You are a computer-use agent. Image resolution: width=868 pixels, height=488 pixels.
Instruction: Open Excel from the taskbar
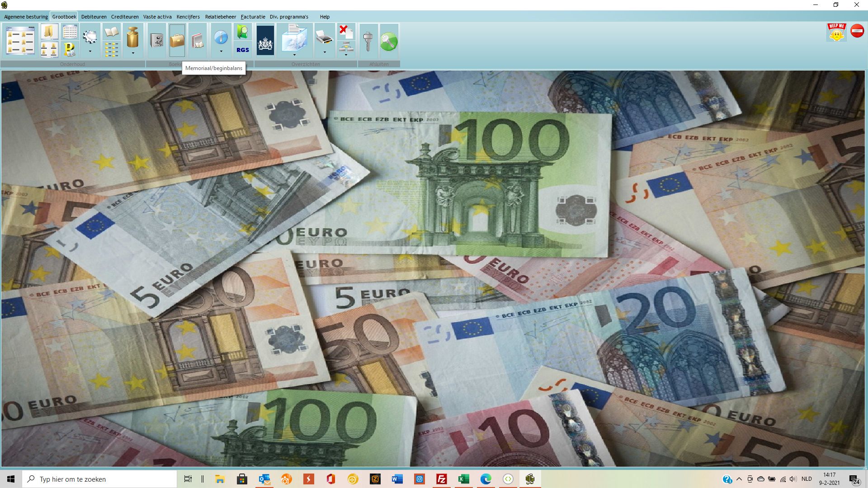(464, 479)
